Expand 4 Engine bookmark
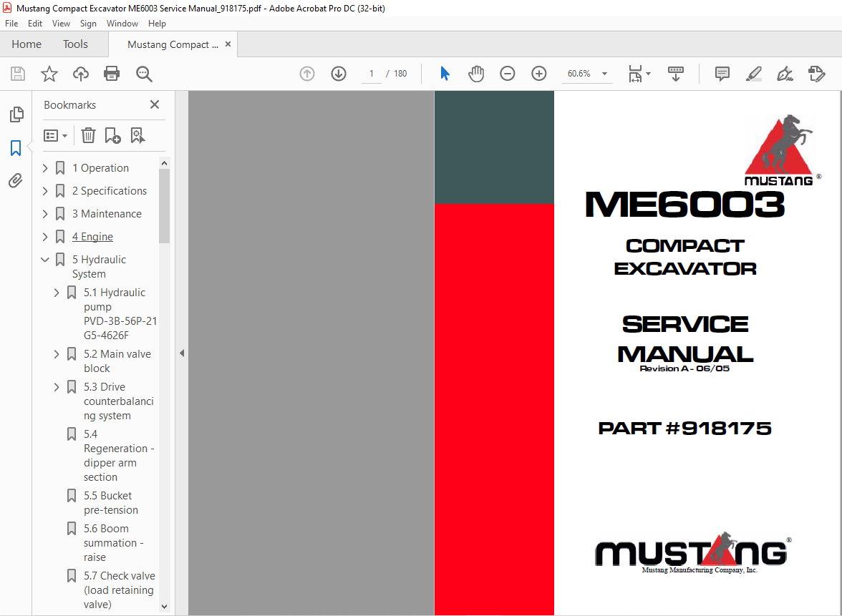The image size is (842, 616). point(45,237)
